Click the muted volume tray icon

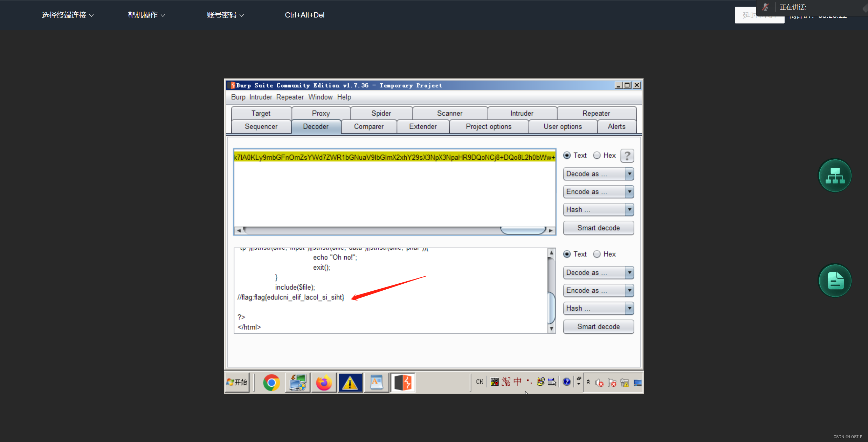point(599,383)
